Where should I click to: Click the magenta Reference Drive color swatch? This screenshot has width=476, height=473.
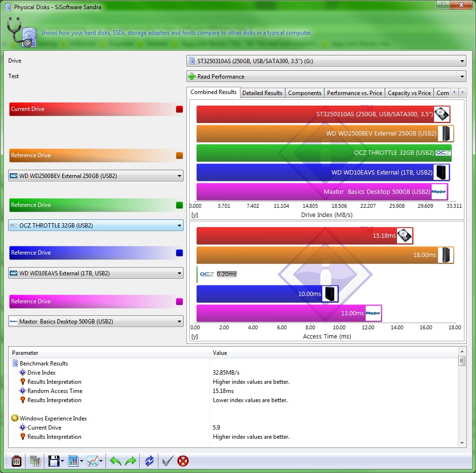(179, 301)
